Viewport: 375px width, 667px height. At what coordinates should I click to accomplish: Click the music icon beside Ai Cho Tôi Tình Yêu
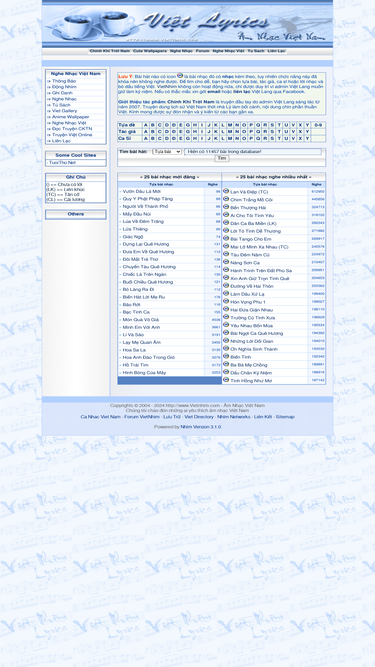tap(226, 215)
